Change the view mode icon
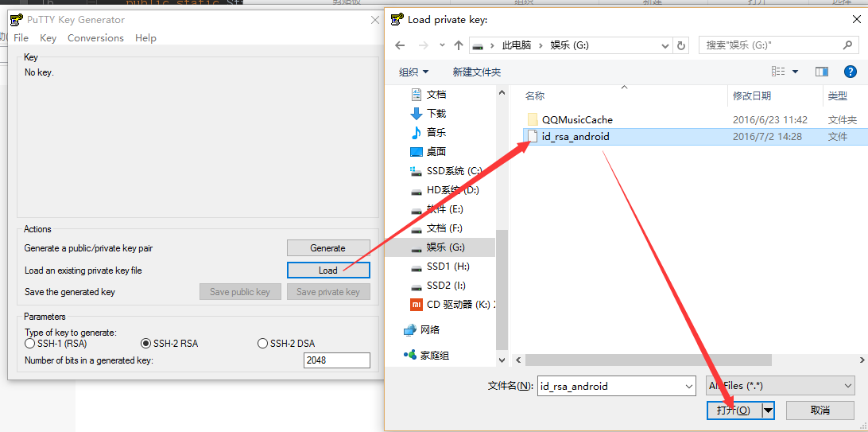Screen dimensions: 868x432 [x=778, y=72]
